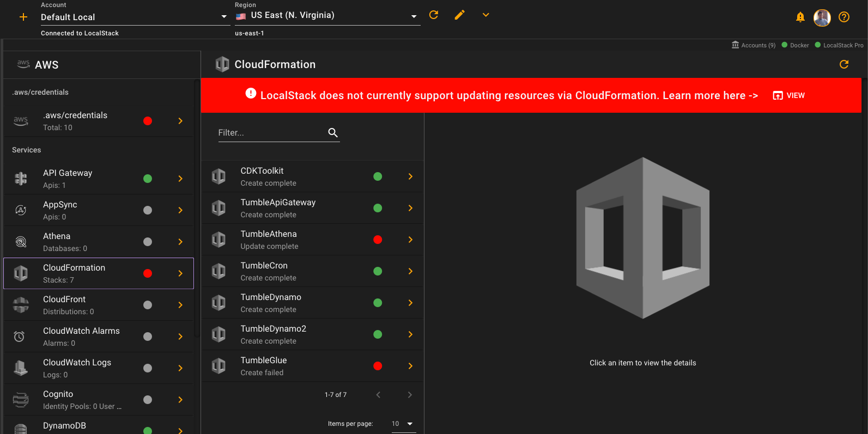Screen dimensions: 868x434
Task: Expand API Gateway with its chevron
Action: click(180, 179)
